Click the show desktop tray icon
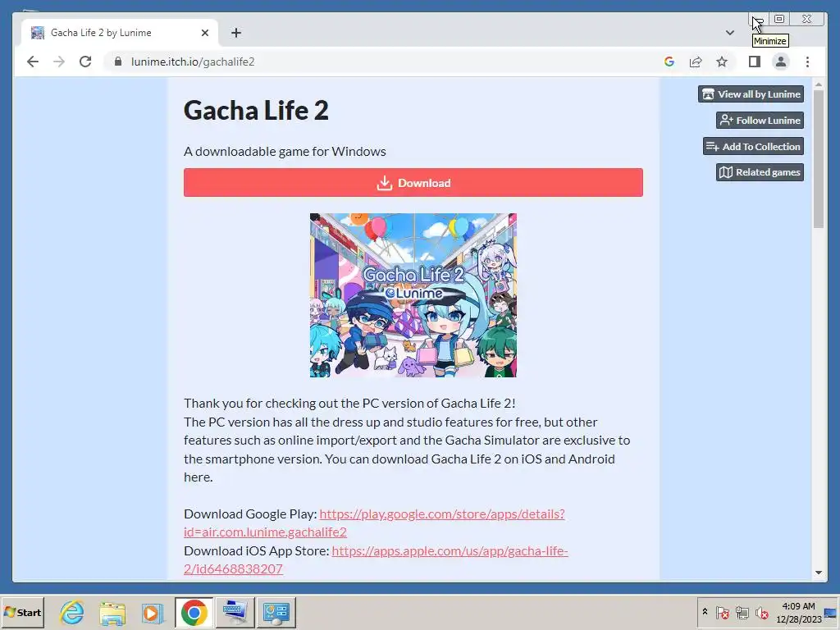The width and height of the screenshot is (840, 630). tap(832, 612)
